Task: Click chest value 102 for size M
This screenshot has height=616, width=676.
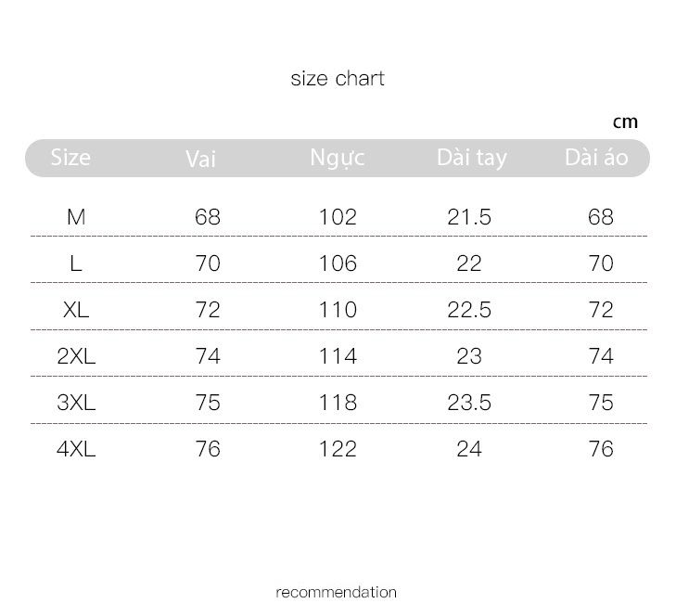Action: point(338,216)
